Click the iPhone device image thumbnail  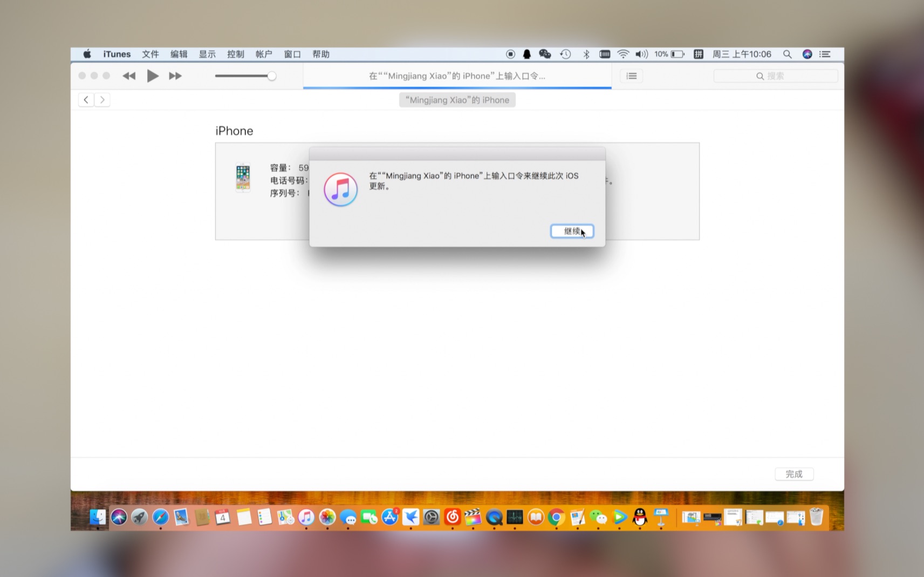coord(243,178)
